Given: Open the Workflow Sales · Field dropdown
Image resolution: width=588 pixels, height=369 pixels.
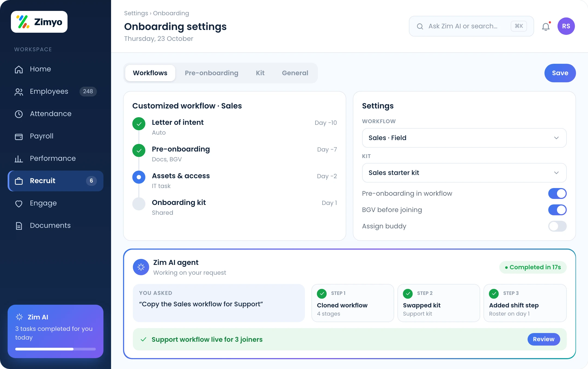Looking at the screenshot, I should tap(464, 138).
